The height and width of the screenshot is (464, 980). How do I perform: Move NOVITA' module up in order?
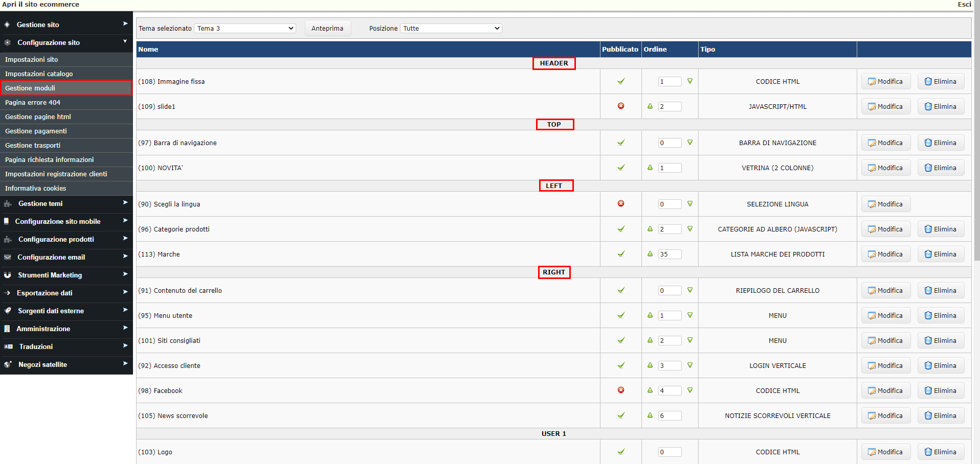point(650,168)
